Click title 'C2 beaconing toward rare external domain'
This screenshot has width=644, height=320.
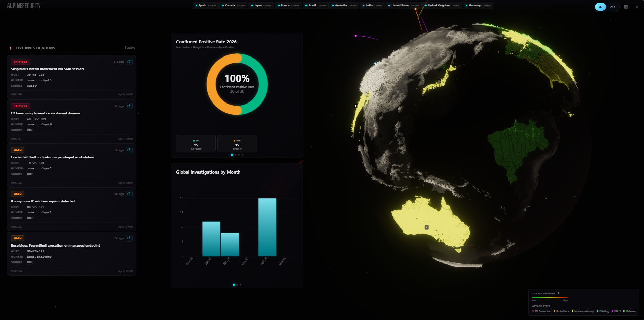point(45,113)
